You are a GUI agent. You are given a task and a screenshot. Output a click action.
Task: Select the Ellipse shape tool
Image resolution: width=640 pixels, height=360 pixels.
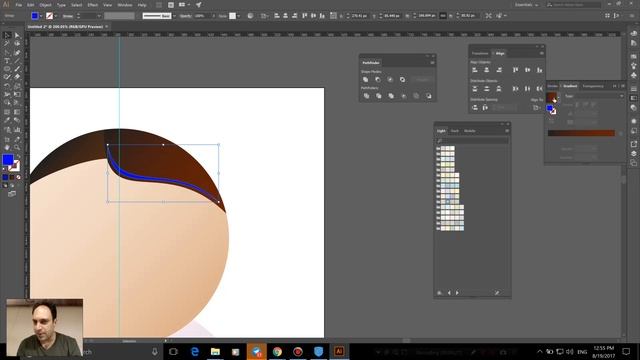click(x=7, y=69)
